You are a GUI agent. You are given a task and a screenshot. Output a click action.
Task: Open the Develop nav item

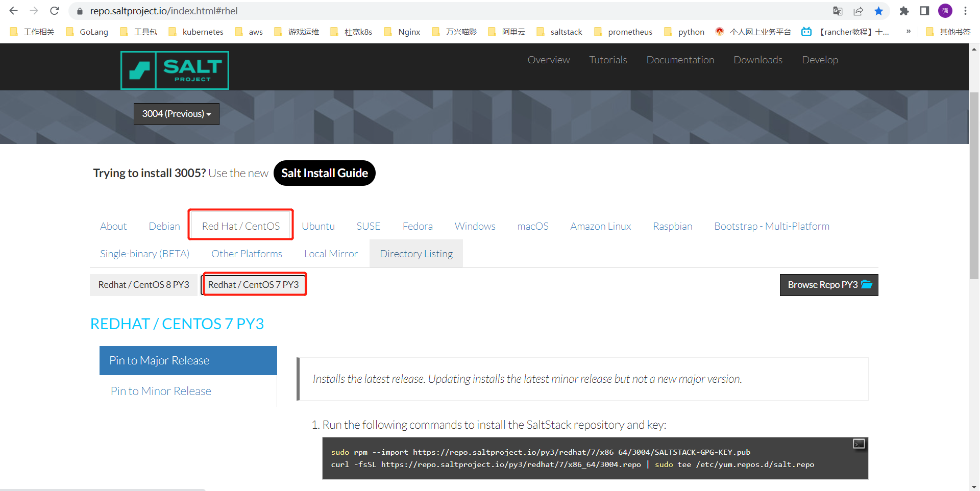pyautogui.click(x=820, y=60)
